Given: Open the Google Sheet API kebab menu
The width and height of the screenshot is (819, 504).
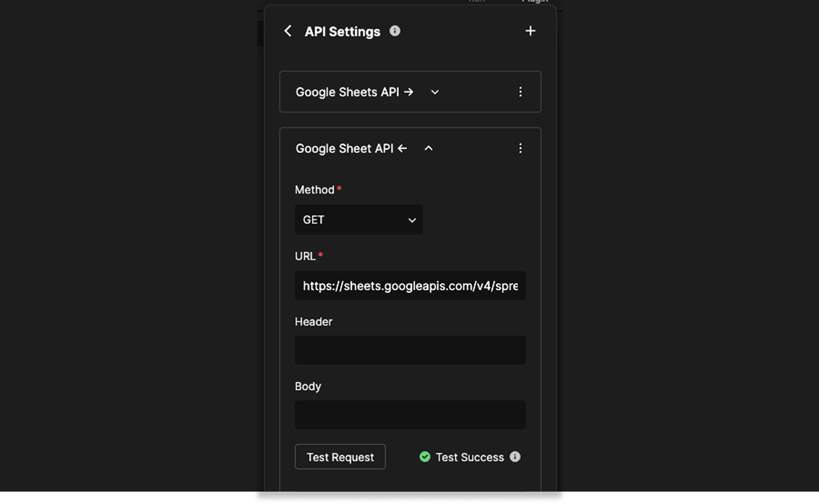Looking at the screenshot, I should 521,148.
